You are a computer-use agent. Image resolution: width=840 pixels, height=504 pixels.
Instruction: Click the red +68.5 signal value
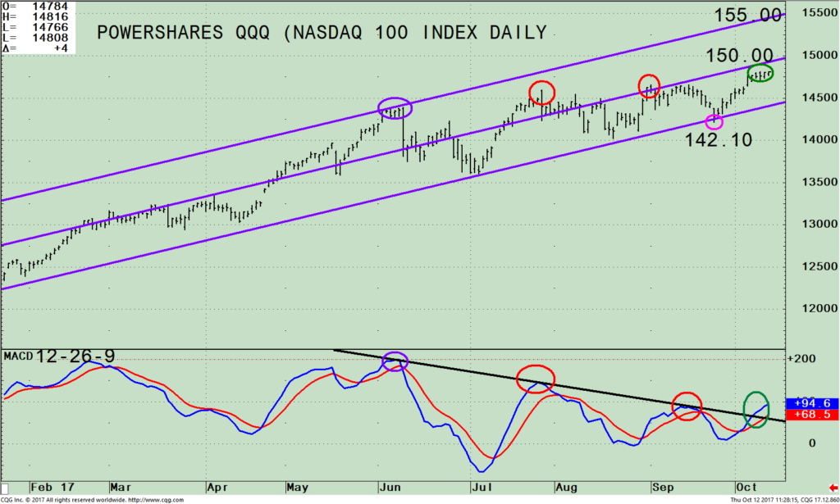pos(812,415)
